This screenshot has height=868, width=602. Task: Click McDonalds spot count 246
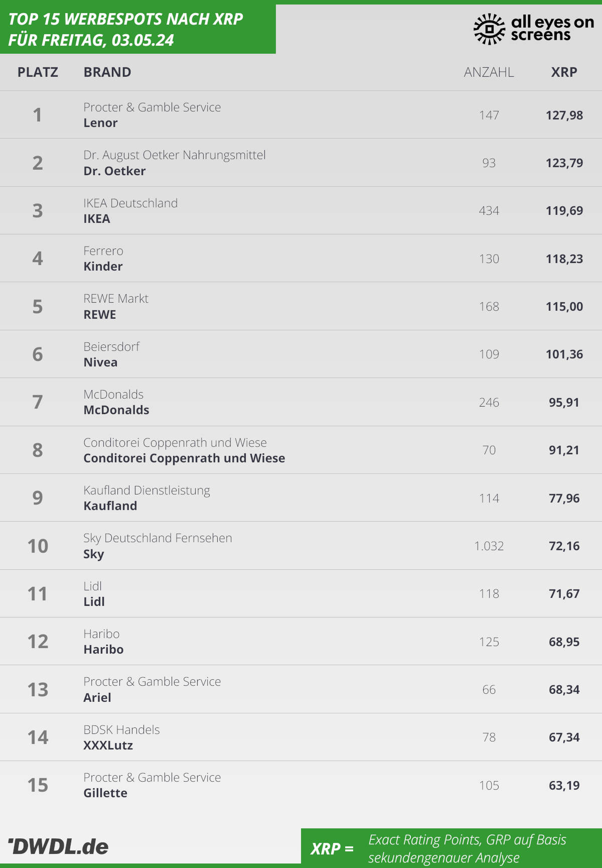pos(489,403)
